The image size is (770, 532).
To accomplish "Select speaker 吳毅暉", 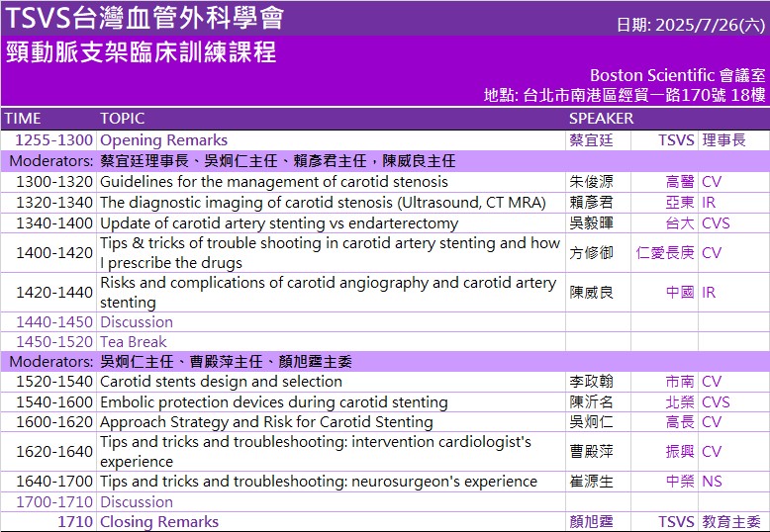I will coord(591,223).
